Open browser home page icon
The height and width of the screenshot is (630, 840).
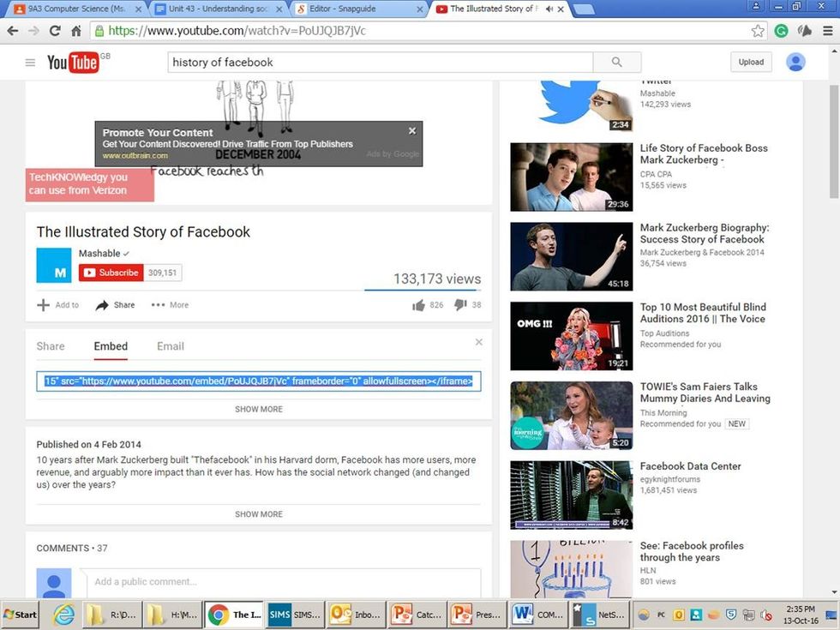coord(76,31)
